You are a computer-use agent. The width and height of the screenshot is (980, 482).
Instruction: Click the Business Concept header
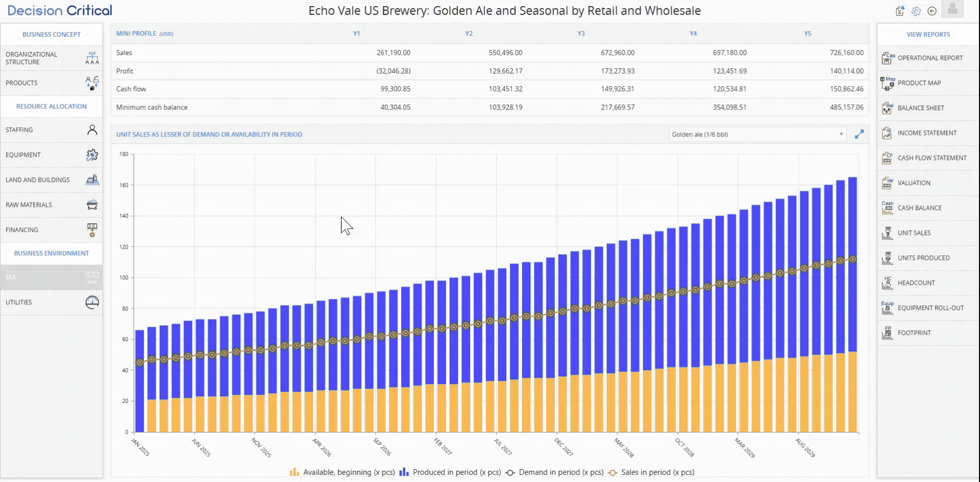(x=51, y=35)
